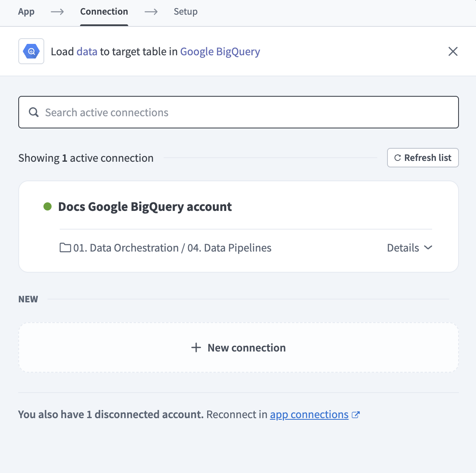Select the Connection tab
This screenshot has height=473, width=476.
(x=104, y=11)
